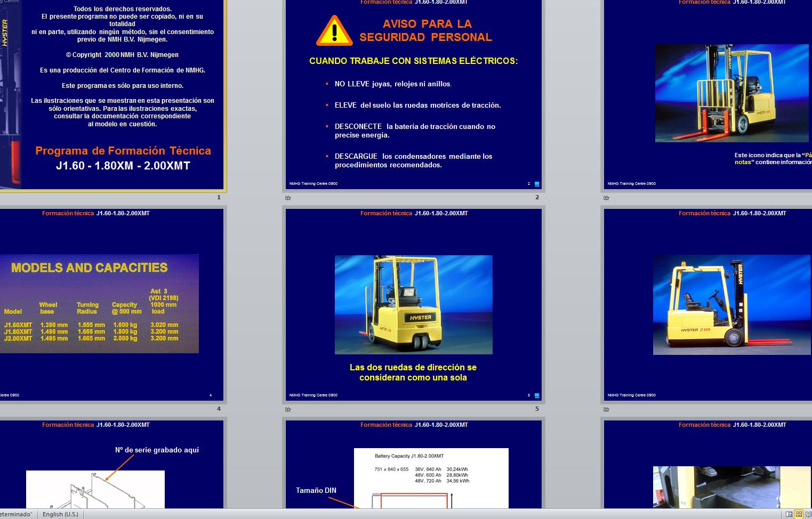Click animation star icon under slide 2

coord(288,198)
